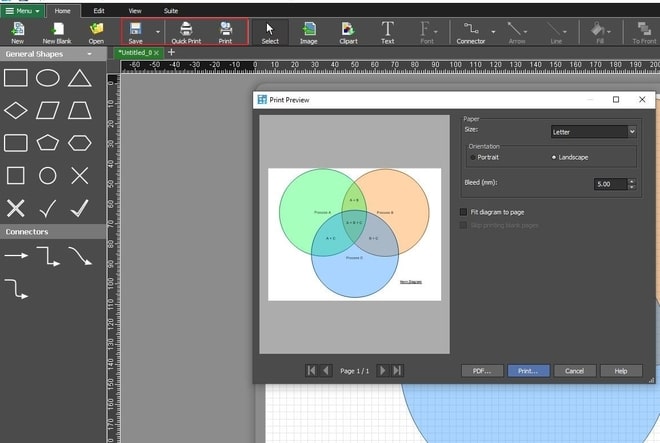Select the straight arrow connector
660x443 pixels.
(x=16, y=256)
